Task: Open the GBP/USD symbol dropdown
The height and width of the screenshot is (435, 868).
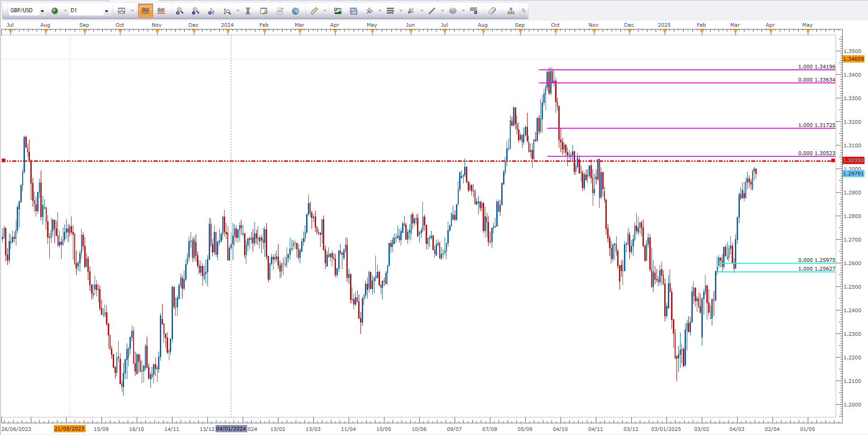Action: (x=42, y=11)
